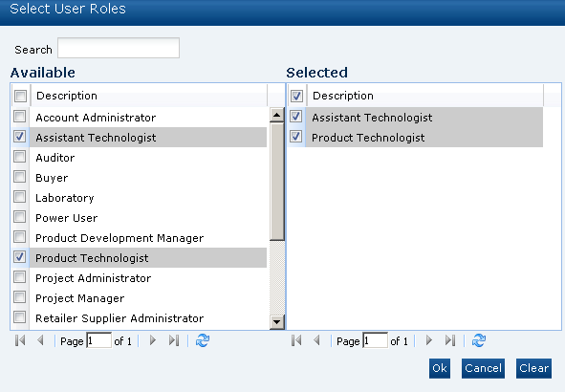Click the Available list scrollbar thumb

coord(276,182)
